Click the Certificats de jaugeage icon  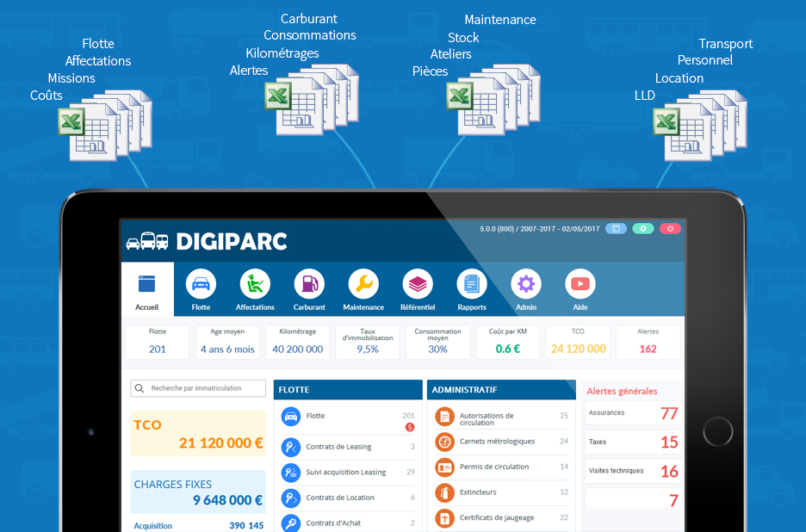(444, 518)
